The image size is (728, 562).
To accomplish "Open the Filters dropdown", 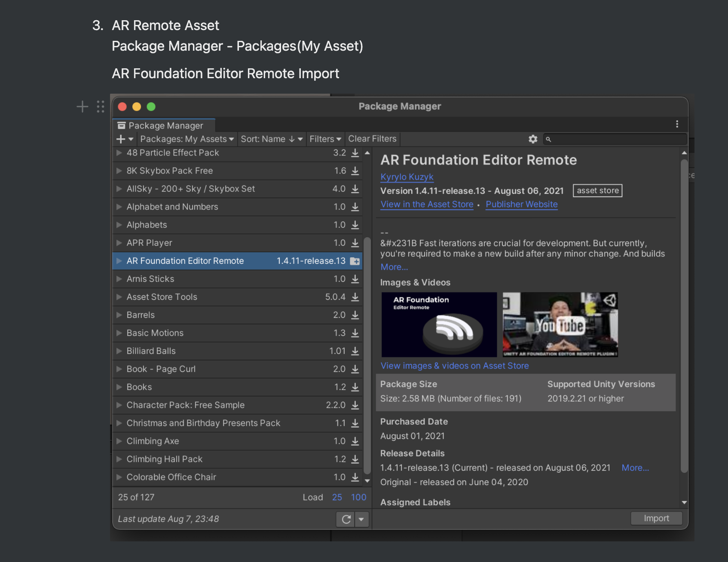I will 325,139.
